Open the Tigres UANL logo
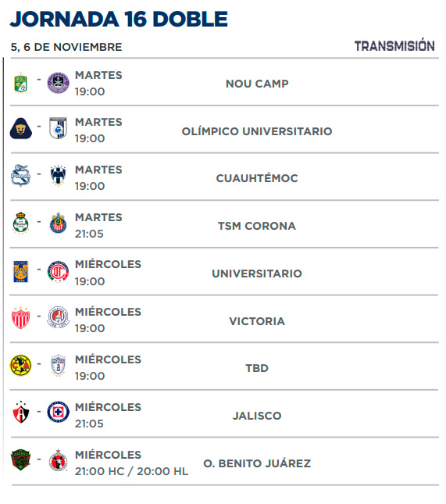 (x=20, y=271)
